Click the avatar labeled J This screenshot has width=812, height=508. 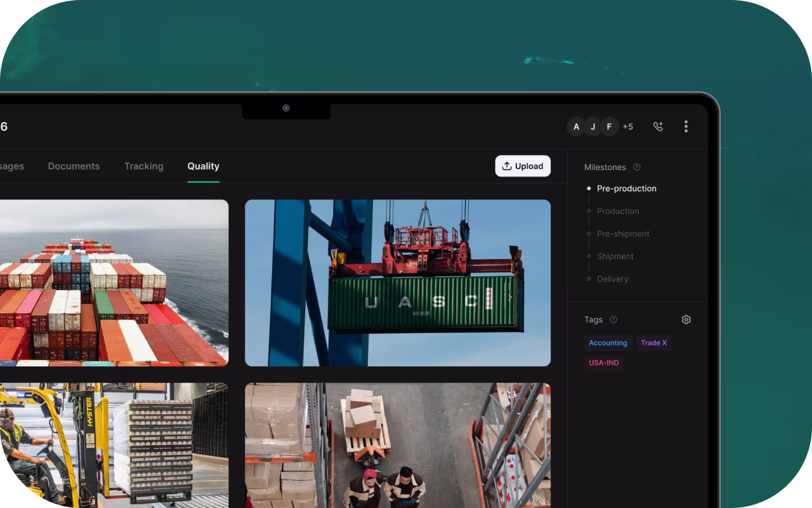coord(593,126)
